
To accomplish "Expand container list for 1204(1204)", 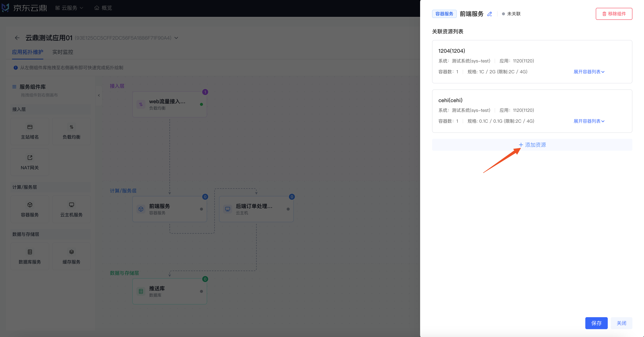I will coord(589,72).
